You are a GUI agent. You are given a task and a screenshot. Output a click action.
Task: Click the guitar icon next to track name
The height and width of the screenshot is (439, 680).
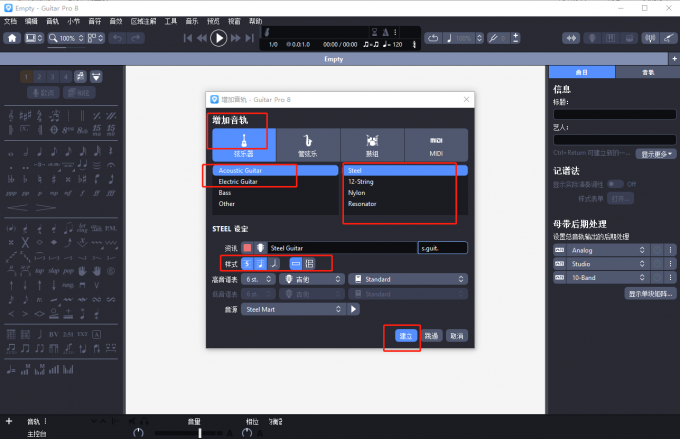coord(260,247)
